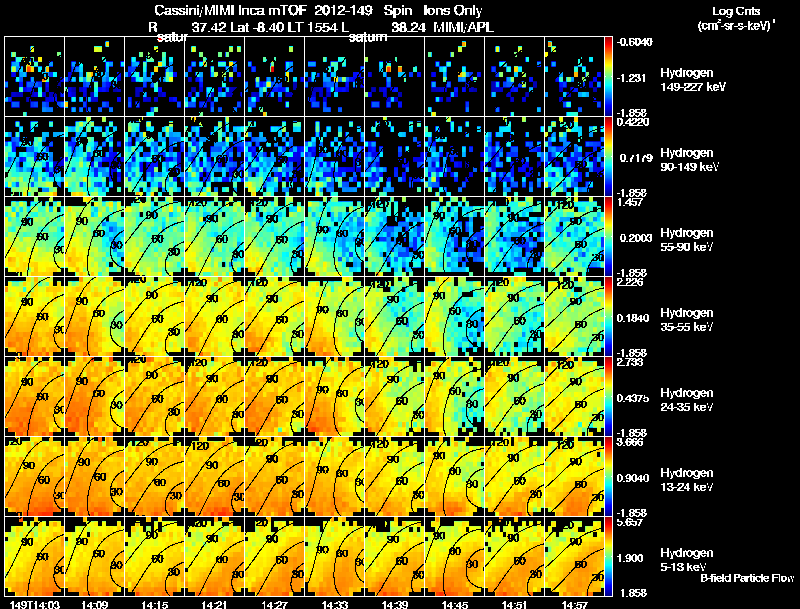The width and height of the screenshot is (800, 609).
Task: Select the color bar beside Hydrogen 35-55 keV
Action: pyautogui.click(x=608, y=317)
